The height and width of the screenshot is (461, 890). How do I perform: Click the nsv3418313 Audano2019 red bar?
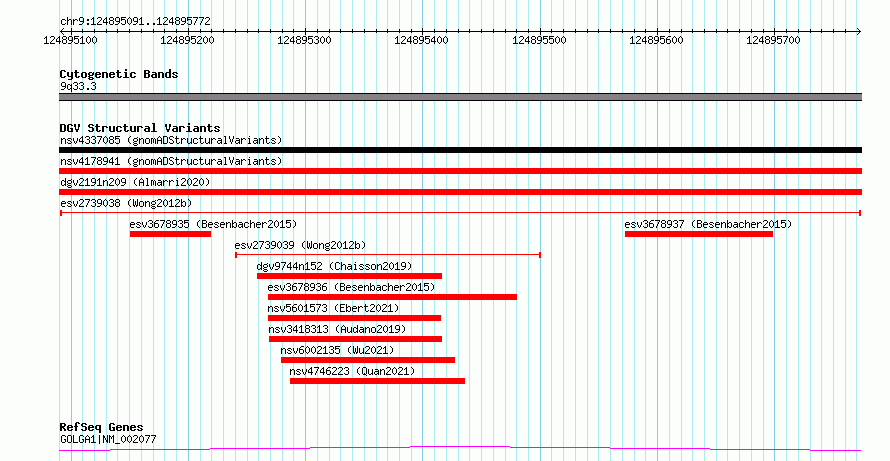tap(355, 339)
